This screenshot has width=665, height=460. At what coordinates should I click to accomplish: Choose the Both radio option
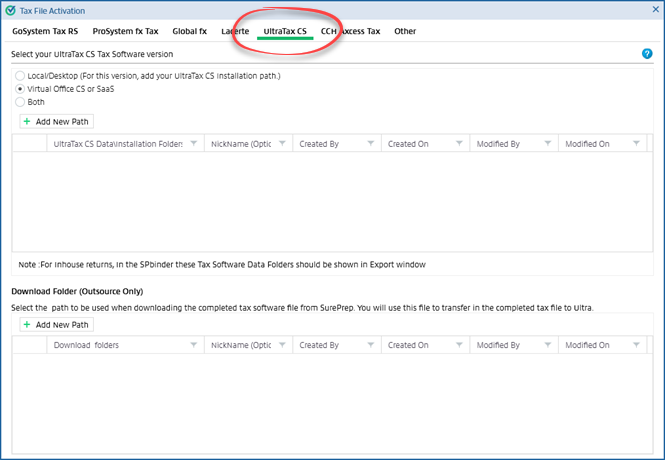[x=20, y=102]
